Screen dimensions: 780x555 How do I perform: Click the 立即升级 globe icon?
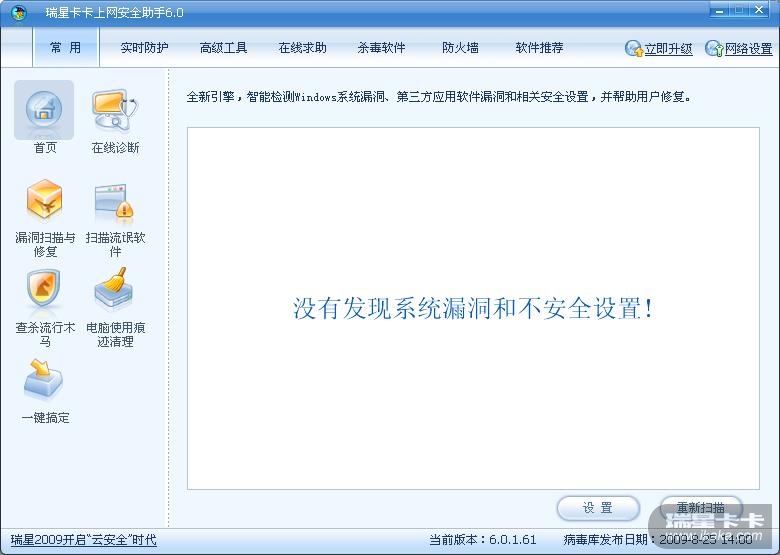pyautogui.click(x=634, y=48)
